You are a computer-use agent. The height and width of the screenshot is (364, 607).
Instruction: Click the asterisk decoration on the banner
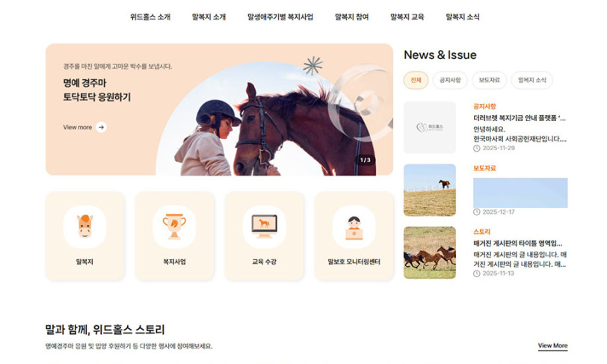tap(312, 66)
